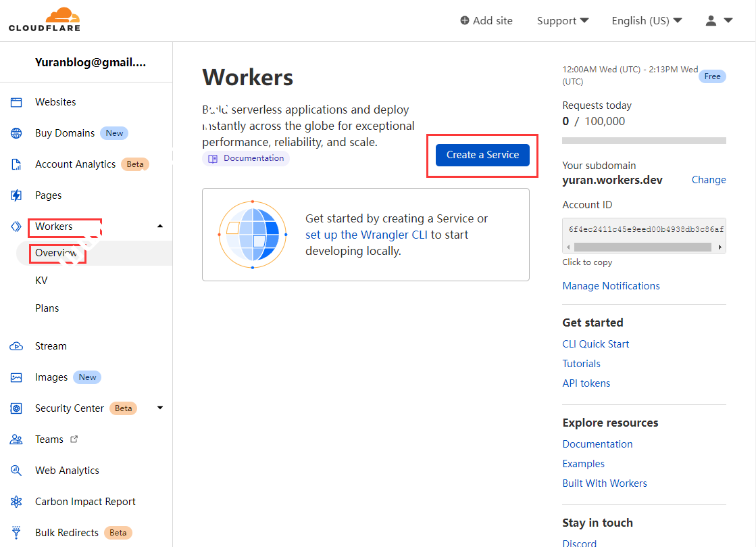Viewport: 756px width, 547px height.
Task: Go to Pages in the sidebar
Action: (x=48, y=195)
